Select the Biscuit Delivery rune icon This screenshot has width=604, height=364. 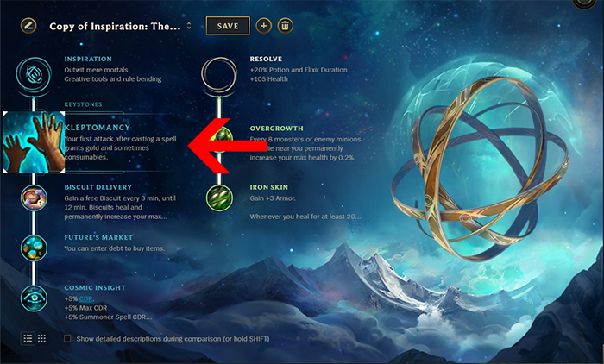[34, 198]
